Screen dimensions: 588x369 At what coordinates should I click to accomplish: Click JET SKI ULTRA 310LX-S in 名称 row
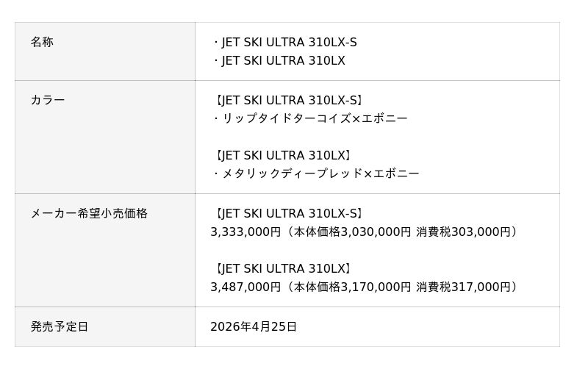point(289,43)
